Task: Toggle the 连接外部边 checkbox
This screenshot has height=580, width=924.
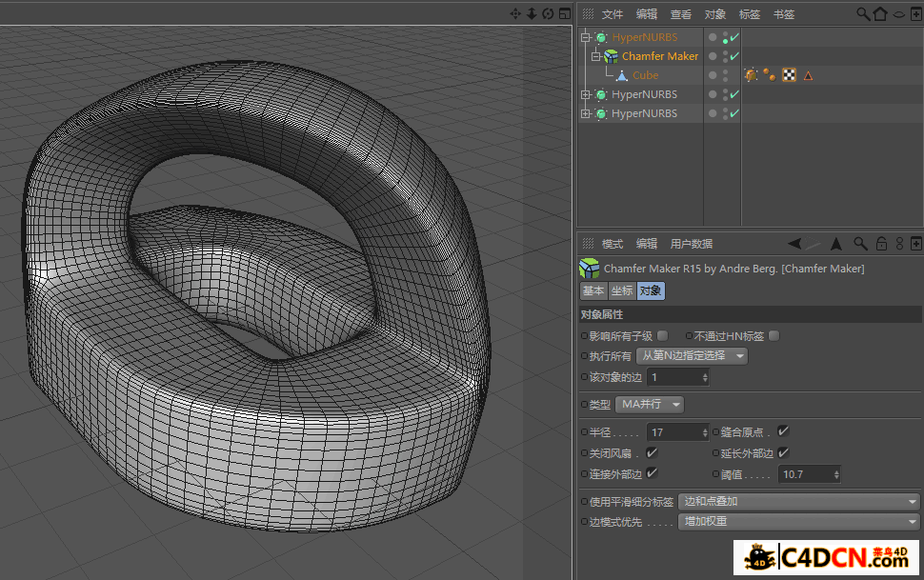Action: [x=652, y=473]
